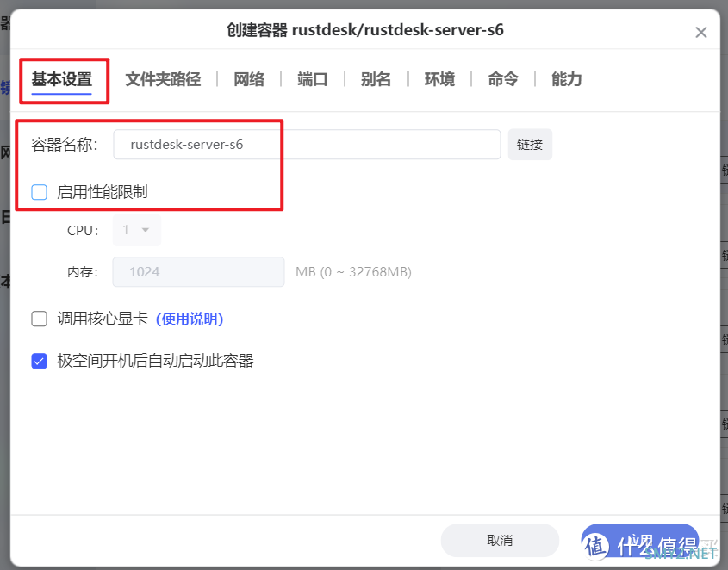Focus the 内存 memory input field
This screenshot has height=570, width=728.
[x=198, y=271]
